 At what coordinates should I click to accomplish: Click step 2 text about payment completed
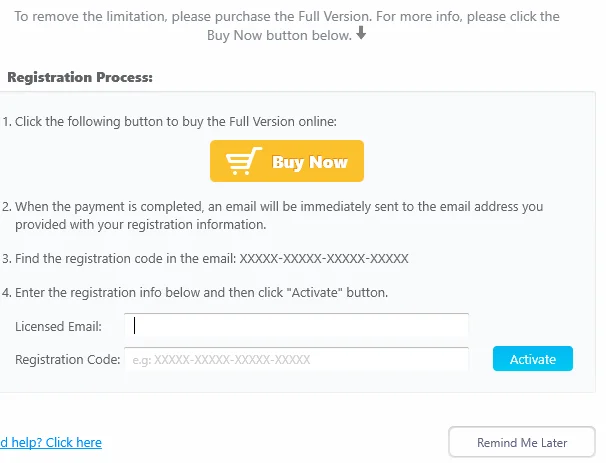pyautogui.click(x=272, y=215)
